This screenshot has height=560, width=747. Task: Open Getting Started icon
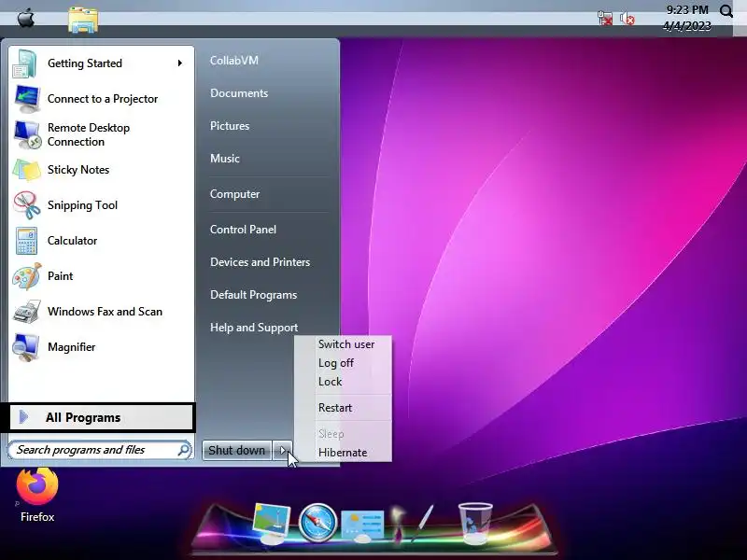coord(25,63)
